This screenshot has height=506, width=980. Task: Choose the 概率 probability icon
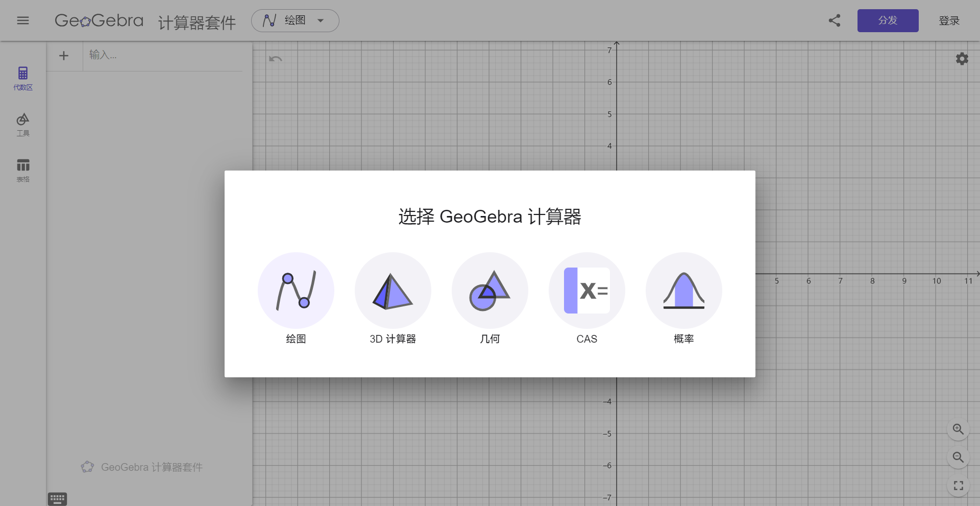coord(684,291)
